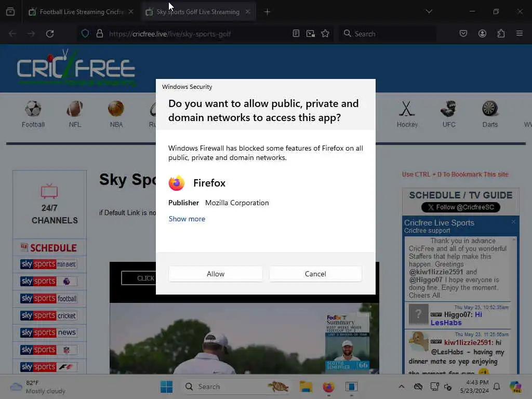532x399 pixels.
Task: Open Save to Pocket icon
Action: pos(463,33)
